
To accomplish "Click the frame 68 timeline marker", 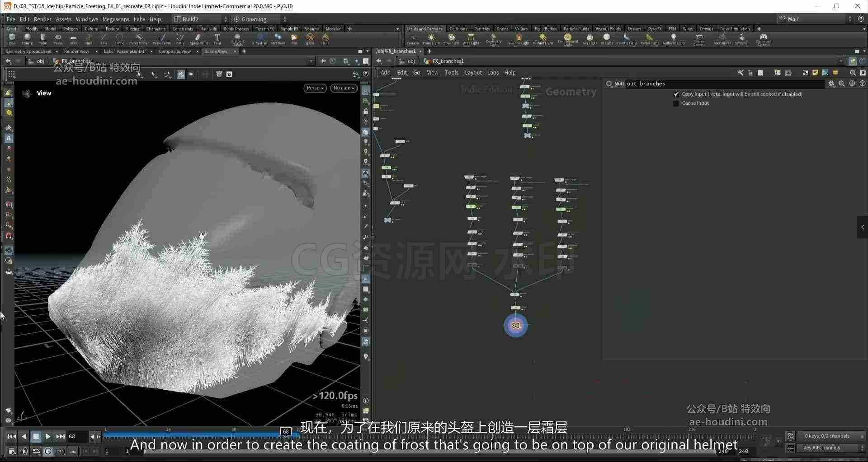I will (x=286, y=431).
